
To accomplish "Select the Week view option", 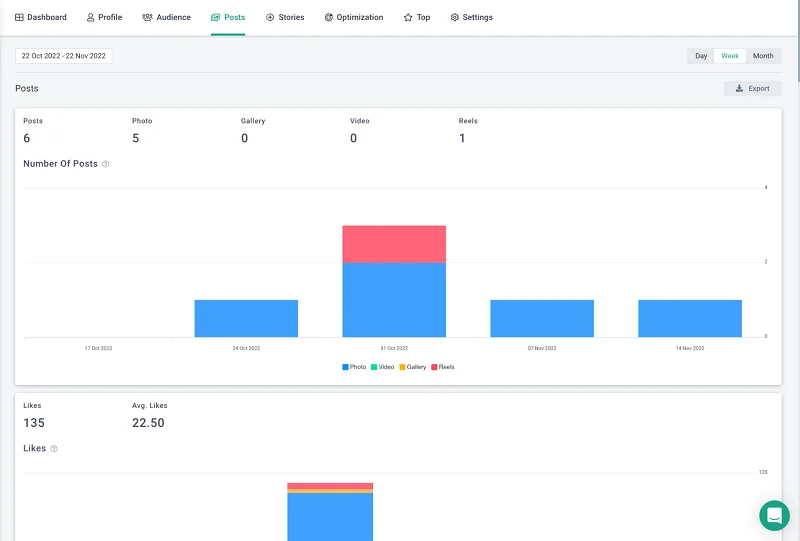I will tap(730, 56).
